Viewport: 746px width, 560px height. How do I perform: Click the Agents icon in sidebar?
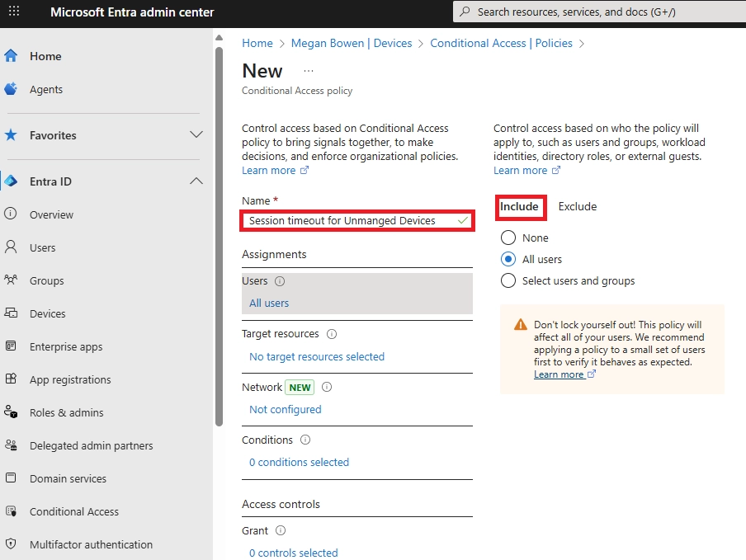point(11,89)
